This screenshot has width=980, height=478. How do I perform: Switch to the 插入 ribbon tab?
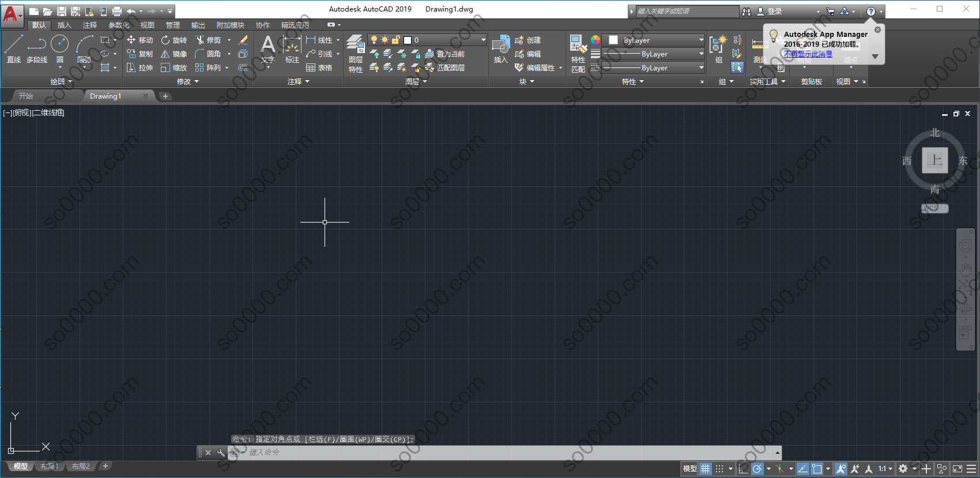65,25
